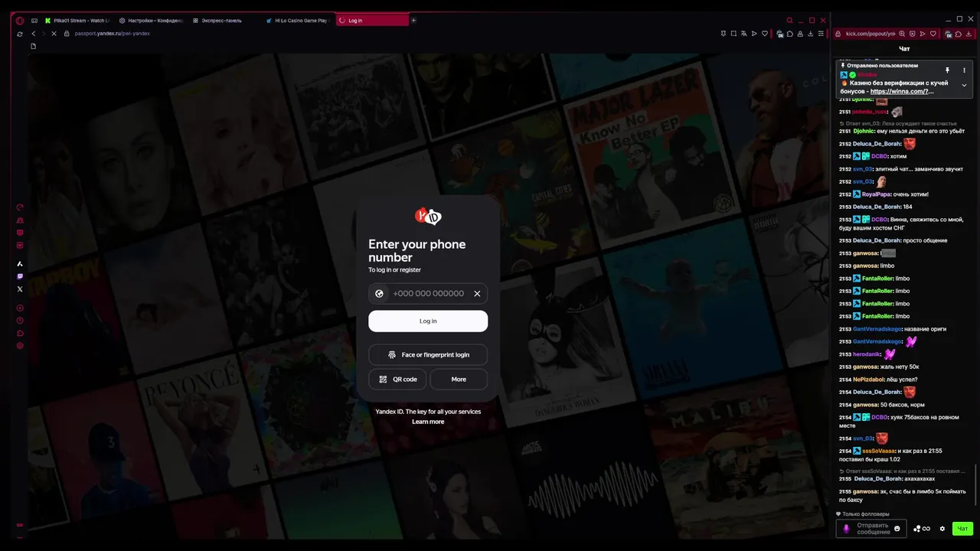
Task: Unpin the pinned chat message
Action: [x=947, y=70]
